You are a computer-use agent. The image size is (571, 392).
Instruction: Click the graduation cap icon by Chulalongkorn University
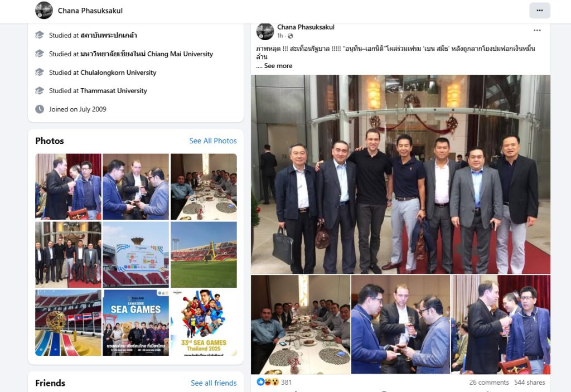coord(40,72)
